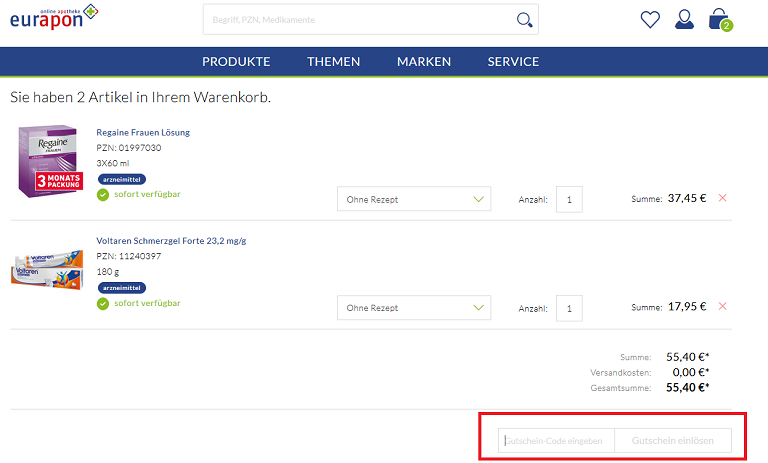Image resolution: width=768 pixels, height=463 pixels.
Task: Click the Voltaren product image
Action: [x=47, y=269]
